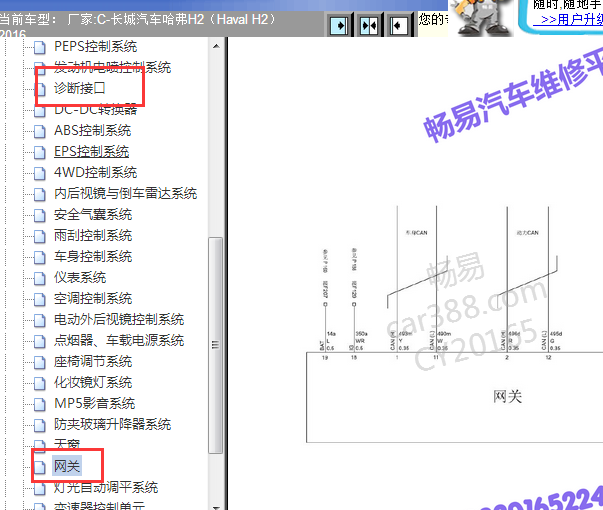
Task: Click the page icon beside 车身控制系统
Action: tap(40, 257)
